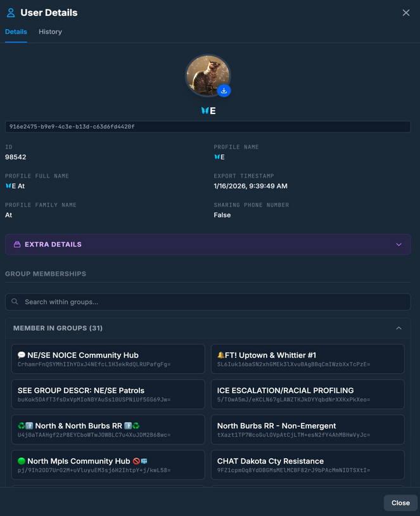420x516 pixels.
Task: Expand the Extra Details chevron
Action: [398, 245]
